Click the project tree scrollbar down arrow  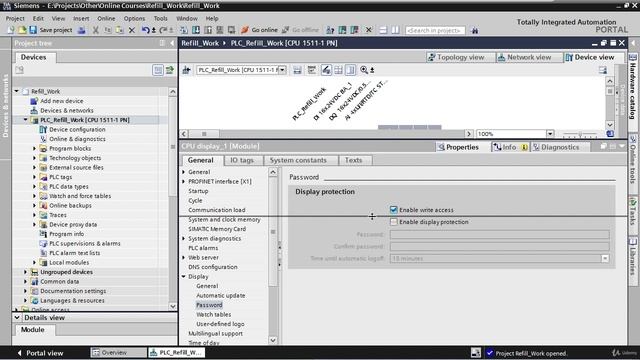point(172,306)
